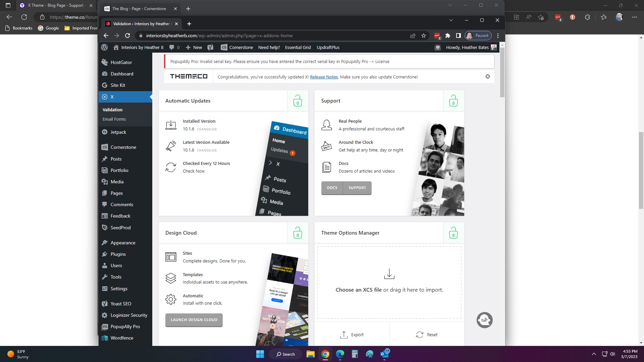Click the Reset option icon
Image resolution: width=644 pixels, height=362 pixels.
pos(420,335)
